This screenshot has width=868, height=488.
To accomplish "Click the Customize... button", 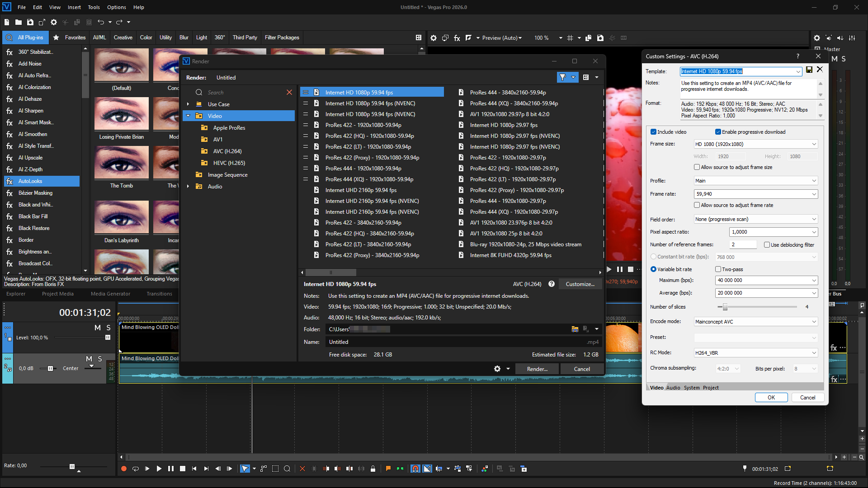I will click(580, 284).
